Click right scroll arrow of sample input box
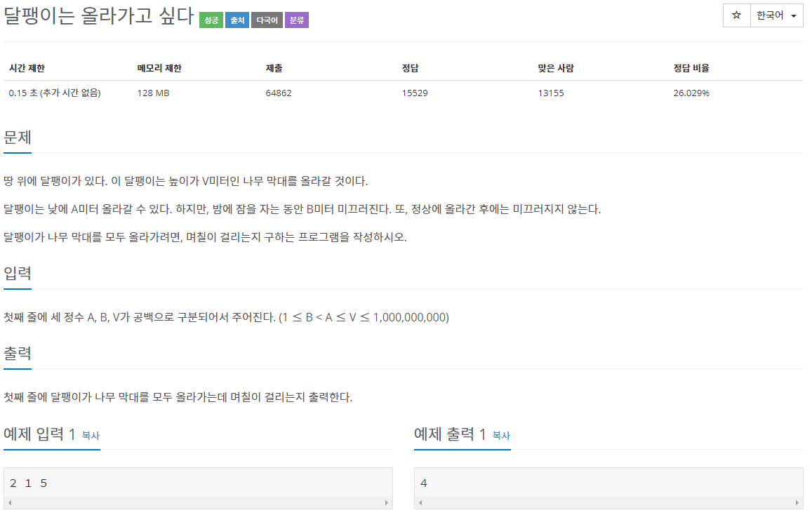The image size is (812, 515). click(386, 502)
